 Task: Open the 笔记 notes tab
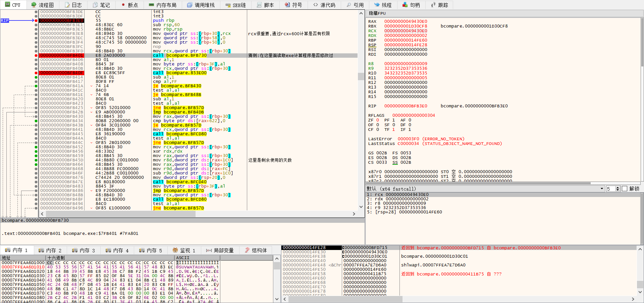[x=101, y=5]
